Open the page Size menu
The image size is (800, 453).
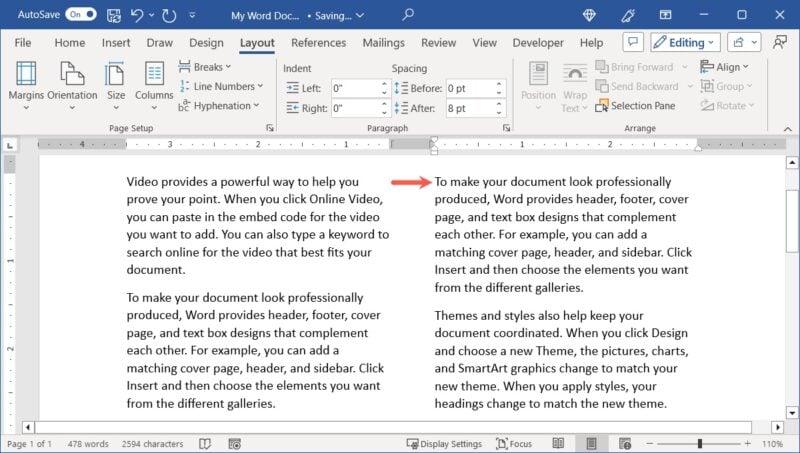pos(116,85)
